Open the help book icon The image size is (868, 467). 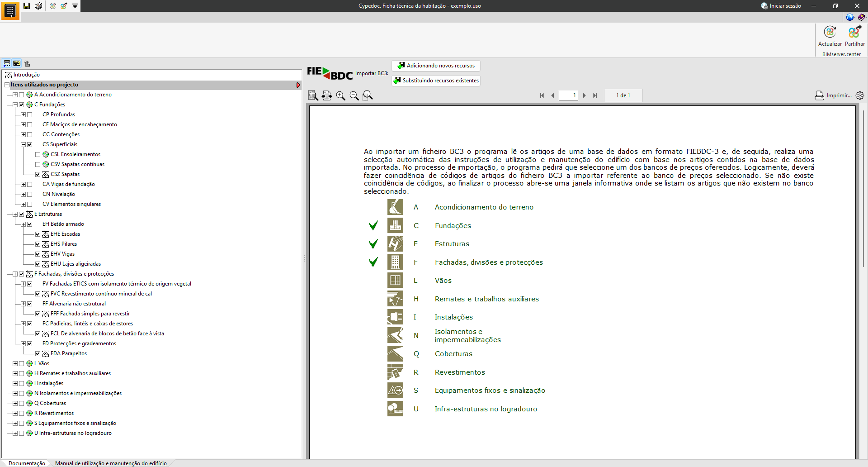(862, 17)
